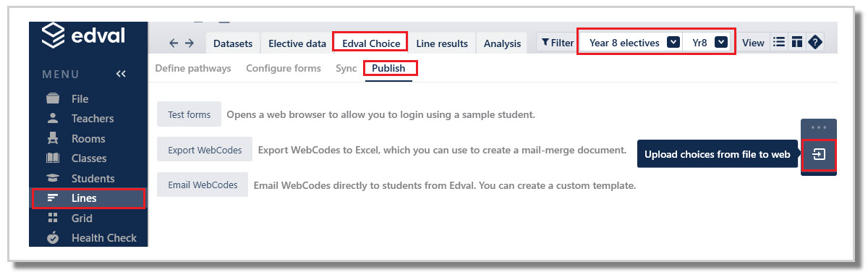Image resolution: width=868 pixels, height=275 pixels.
Task: Click the Export WebCodes button
Action: click(205, 150)
